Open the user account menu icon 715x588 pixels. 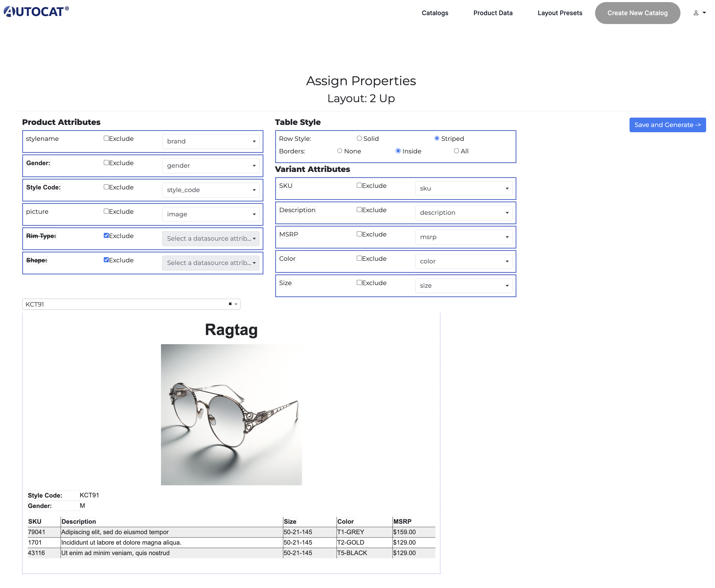point(699,13)
